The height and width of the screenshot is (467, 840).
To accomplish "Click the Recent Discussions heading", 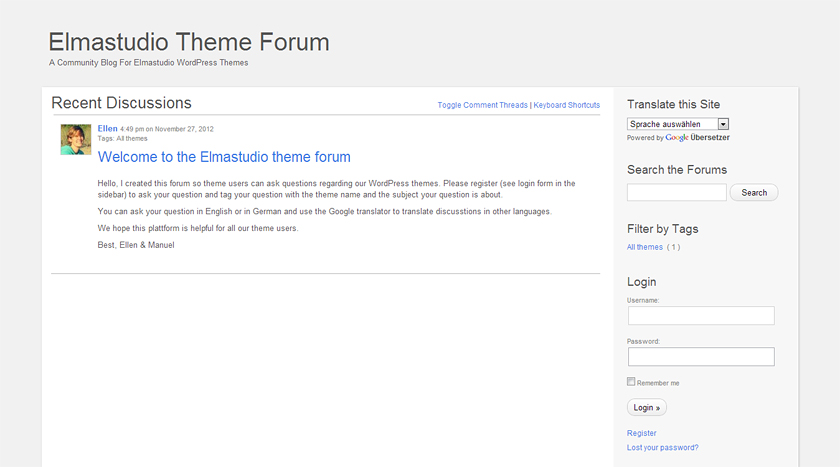I will 121,103.
